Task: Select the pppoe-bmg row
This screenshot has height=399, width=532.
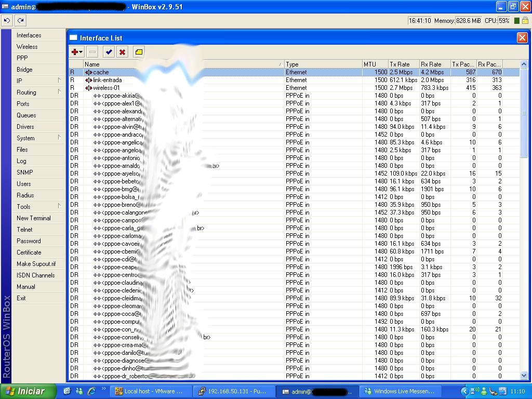Action: coord(294,189)
